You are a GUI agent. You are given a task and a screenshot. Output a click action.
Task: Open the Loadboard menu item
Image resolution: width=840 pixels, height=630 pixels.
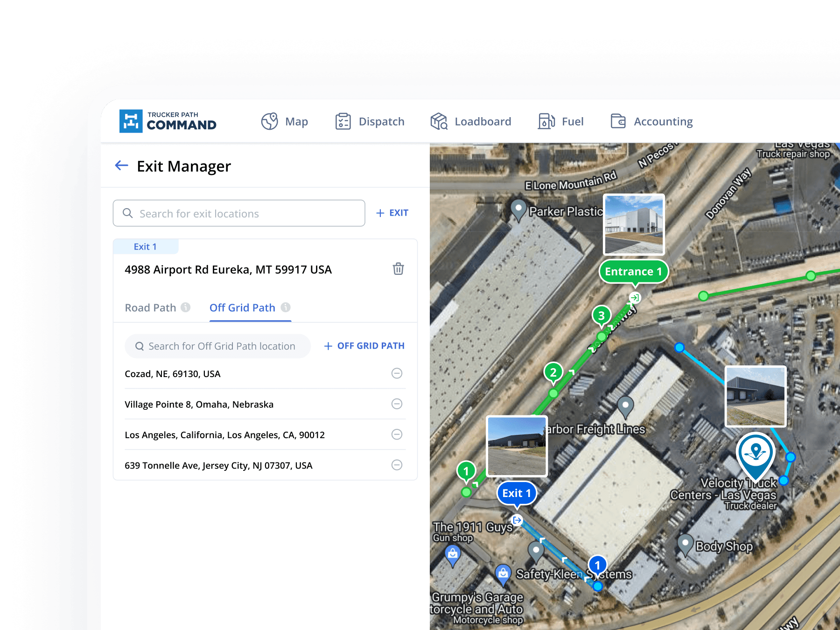tap(483, 121)
